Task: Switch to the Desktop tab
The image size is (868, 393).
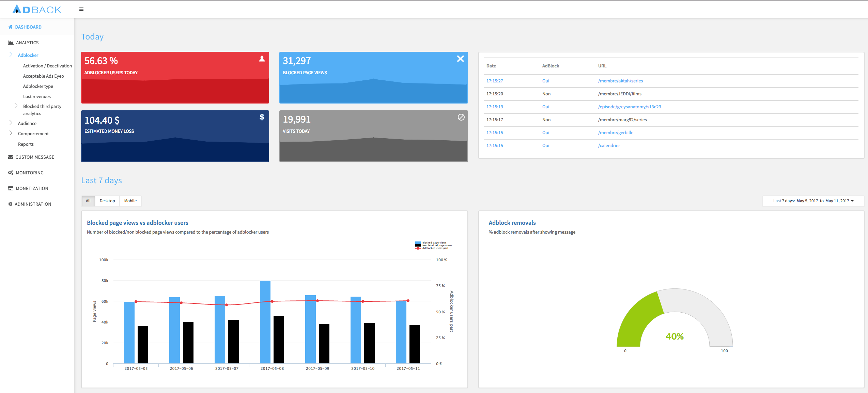Action: pyautogui.click(x=107, y=201)
